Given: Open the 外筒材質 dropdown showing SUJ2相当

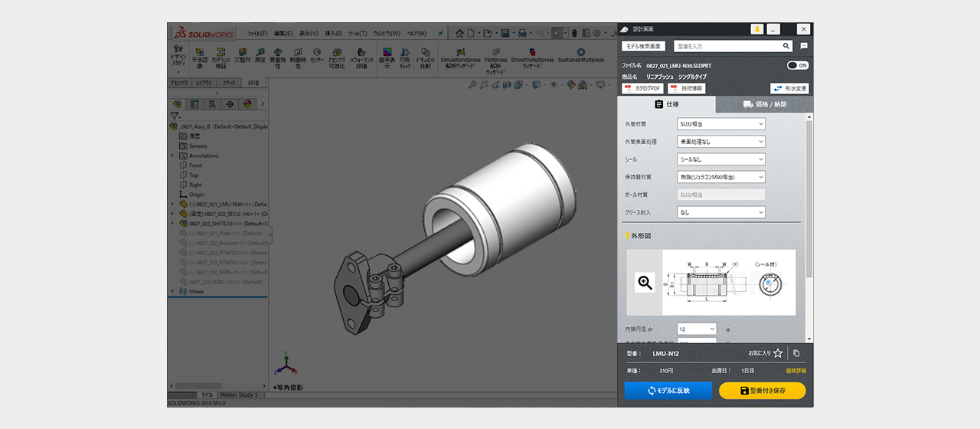Looking at the screenshot, I should pyautogui.click(x=721, y=124).
